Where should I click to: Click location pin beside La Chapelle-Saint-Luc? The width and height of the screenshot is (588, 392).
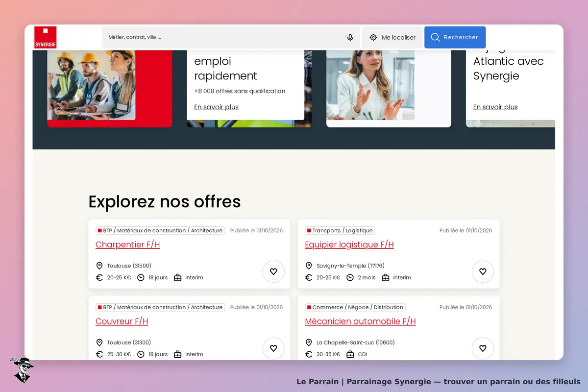tap(309, 343)
